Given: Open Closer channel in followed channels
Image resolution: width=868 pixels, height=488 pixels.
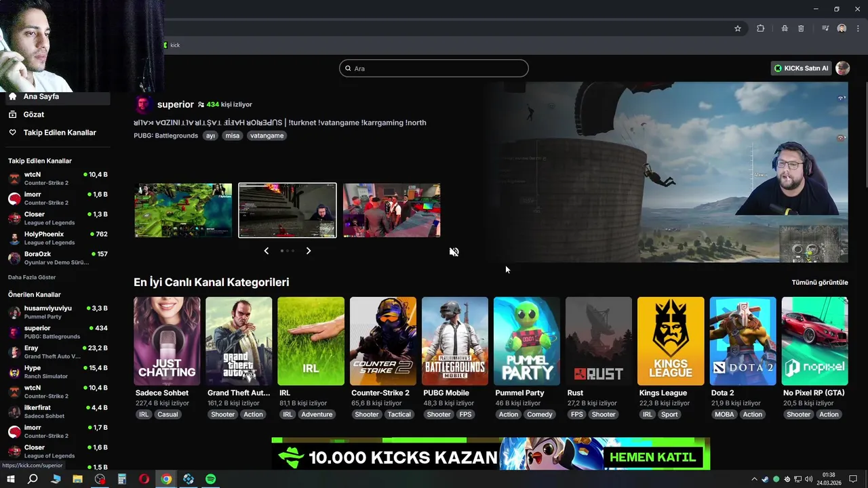Looking at the screenshot, I should (x=58, y=218).
